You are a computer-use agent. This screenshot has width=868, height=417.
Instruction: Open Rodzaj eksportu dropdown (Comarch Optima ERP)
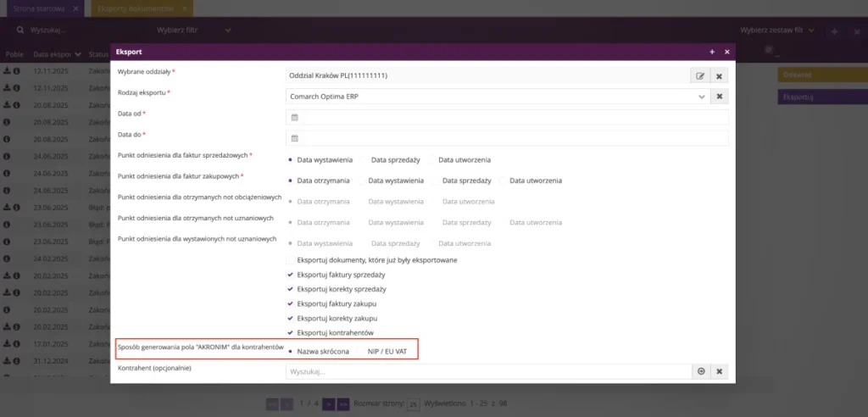tap(498, 97)
